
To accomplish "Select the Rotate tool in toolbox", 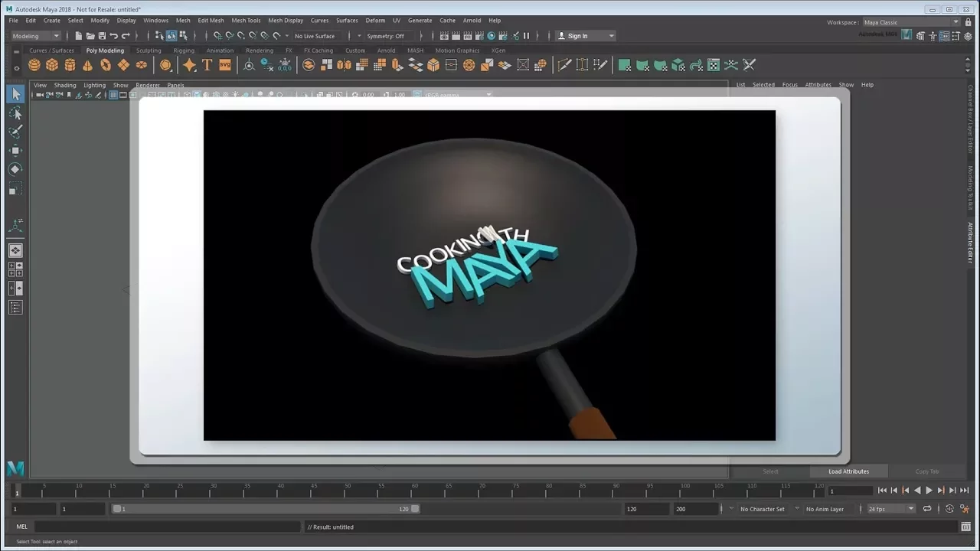I will tap(16, 169).
